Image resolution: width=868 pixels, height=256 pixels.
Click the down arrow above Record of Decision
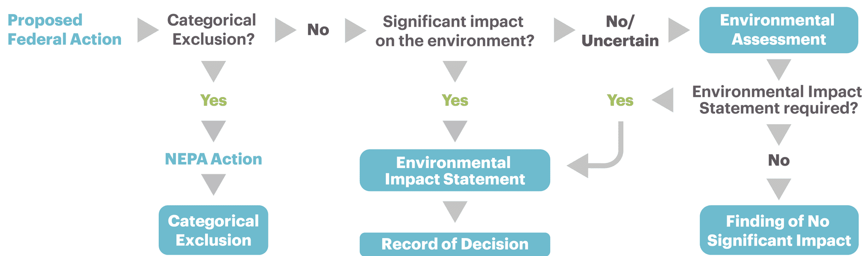[455, 212]
